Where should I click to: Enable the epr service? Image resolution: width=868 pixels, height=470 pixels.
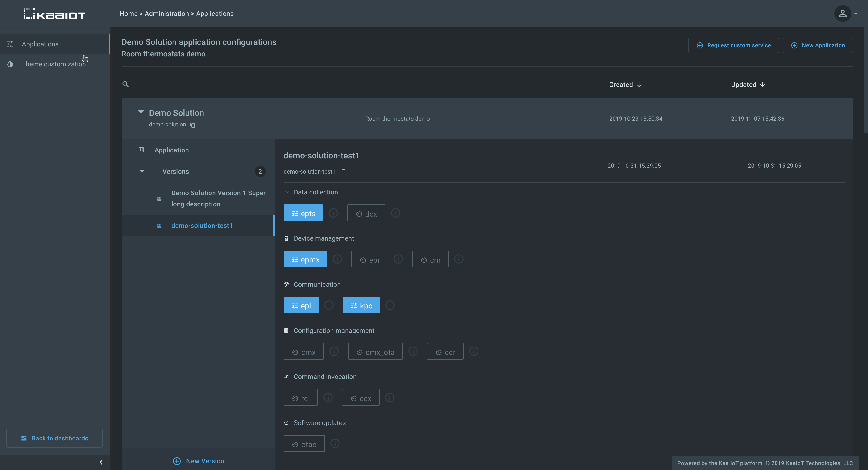tap(370, 259)
